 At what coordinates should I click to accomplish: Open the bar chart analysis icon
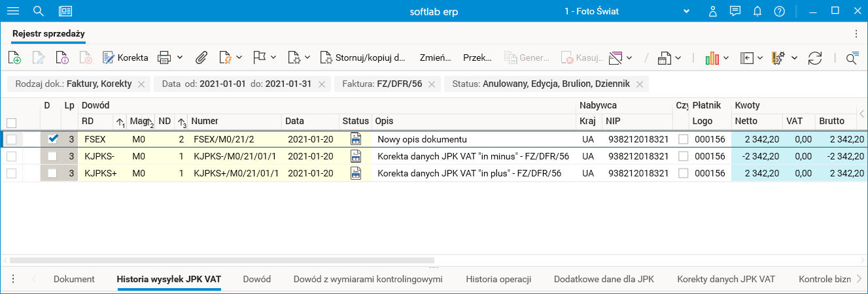click(x=713, y=57)
